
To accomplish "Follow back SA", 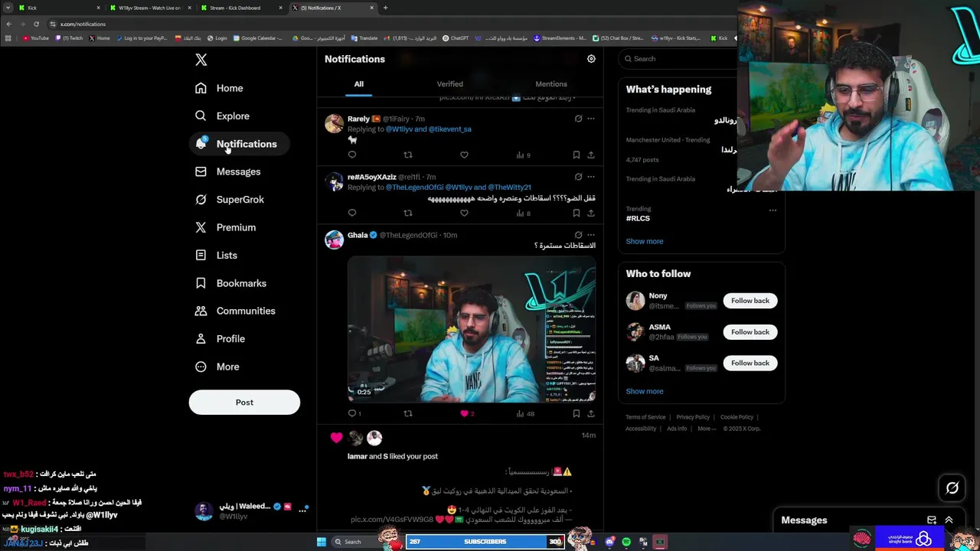I will pos(750,364).
